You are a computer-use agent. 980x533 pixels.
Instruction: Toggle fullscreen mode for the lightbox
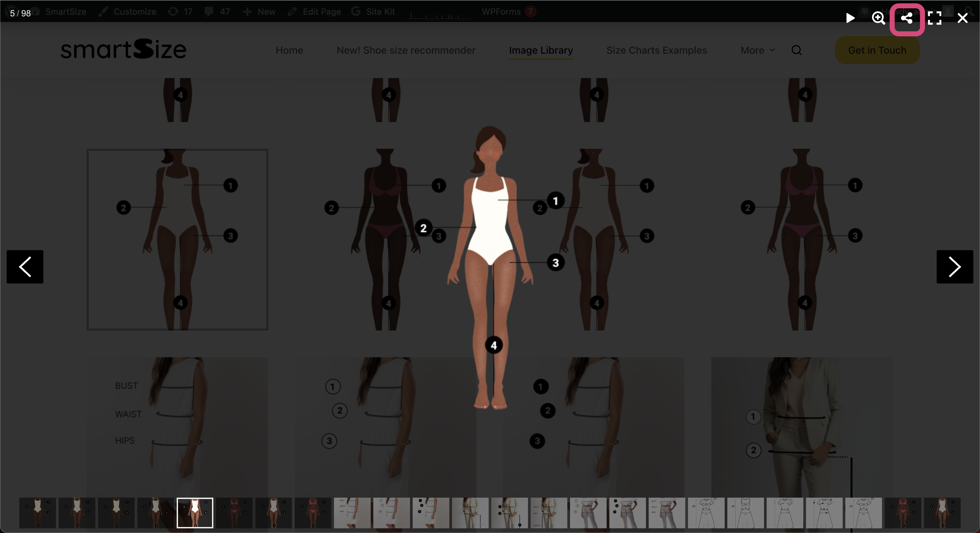coord(935,18)
